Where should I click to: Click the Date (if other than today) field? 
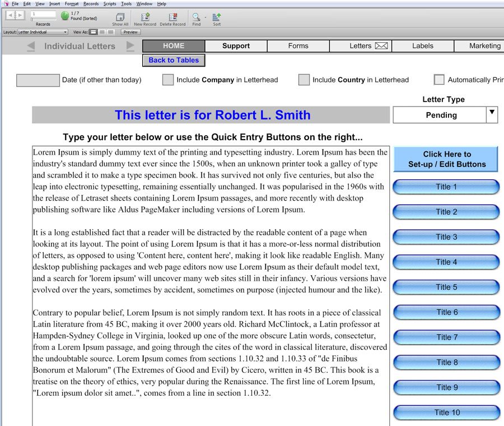[38, 80]
